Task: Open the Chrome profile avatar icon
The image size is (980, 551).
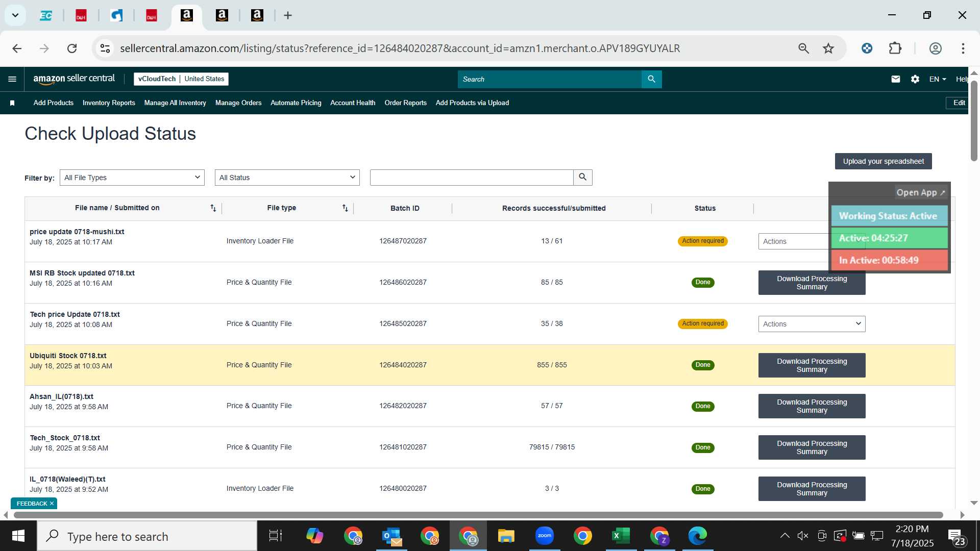Action: coord(936,48)
